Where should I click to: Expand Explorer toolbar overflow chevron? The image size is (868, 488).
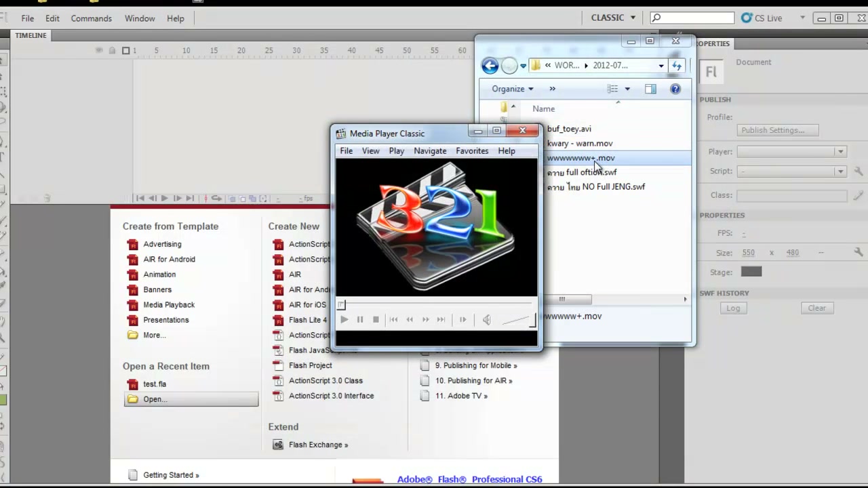[x=552, y=89]
